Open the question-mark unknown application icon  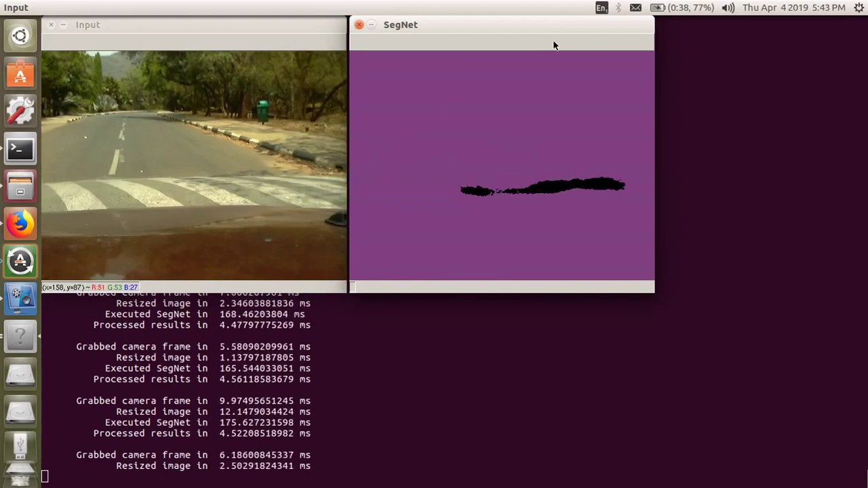[x=20, y=335]
